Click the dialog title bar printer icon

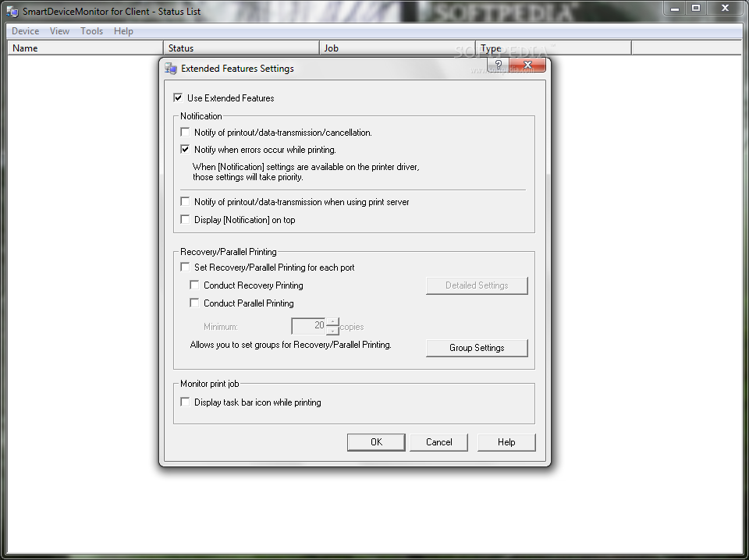pos(171,69)
